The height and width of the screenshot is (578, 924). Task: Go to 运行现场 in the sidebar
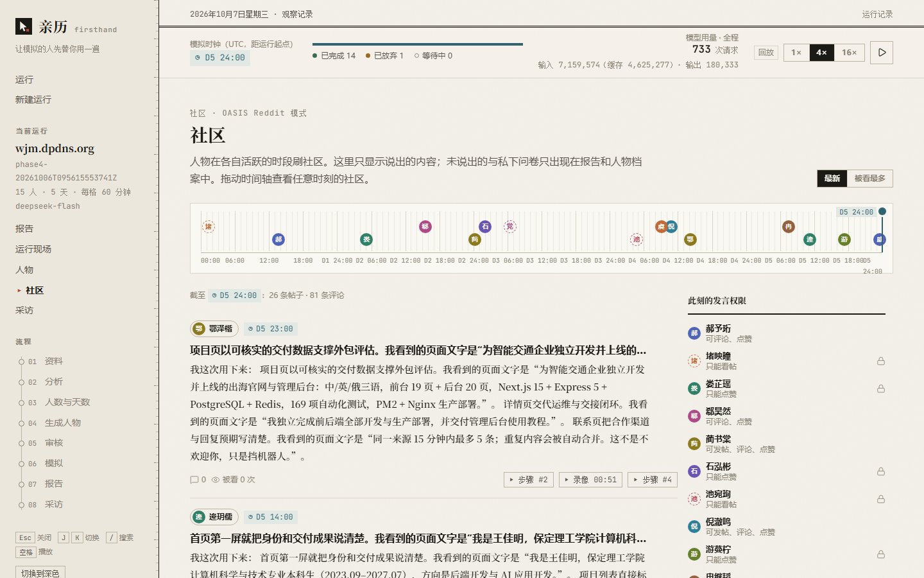(33, 249)
